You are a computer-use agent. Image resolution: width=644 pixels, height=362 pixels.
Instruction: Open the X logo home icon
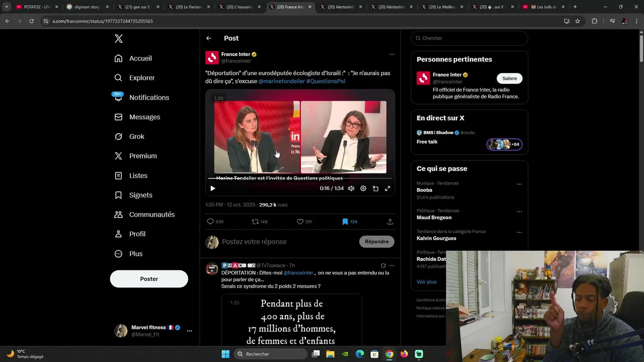(x=118, y=39)
